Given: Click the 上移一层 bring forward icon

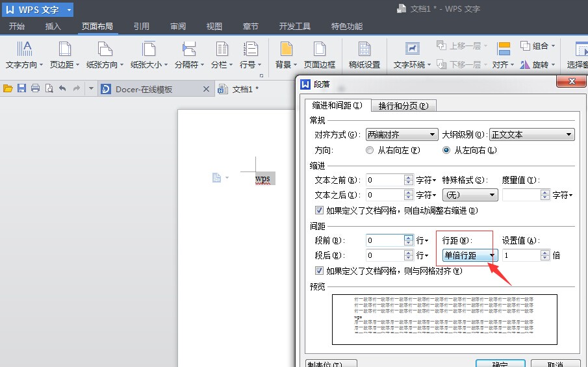Looking at the screenshot, I should pyautogui.click(x=441, y=45).
